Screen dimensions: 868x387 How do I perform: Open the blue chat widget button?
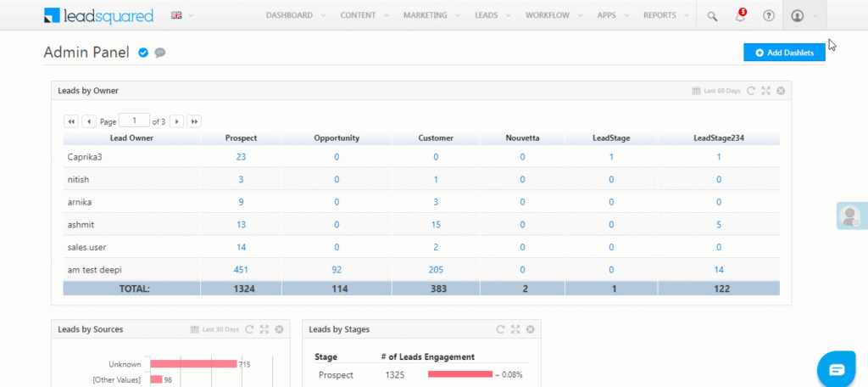pyautogui.click(x=837, y=370)
